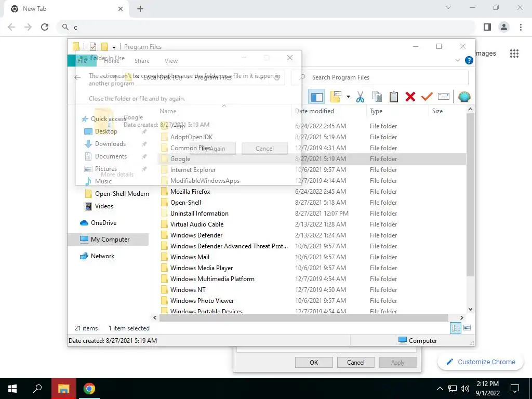
Task: Sort by Size column header
Action: pyautogui.click(x=447, y=111)
